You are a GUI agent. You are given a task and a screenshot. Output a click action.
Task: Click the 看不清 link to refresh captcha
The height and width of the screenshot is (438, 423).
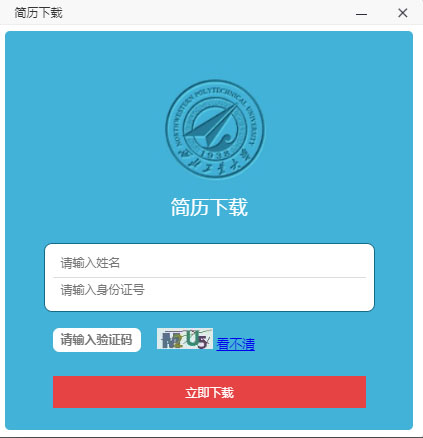(236, 344)
